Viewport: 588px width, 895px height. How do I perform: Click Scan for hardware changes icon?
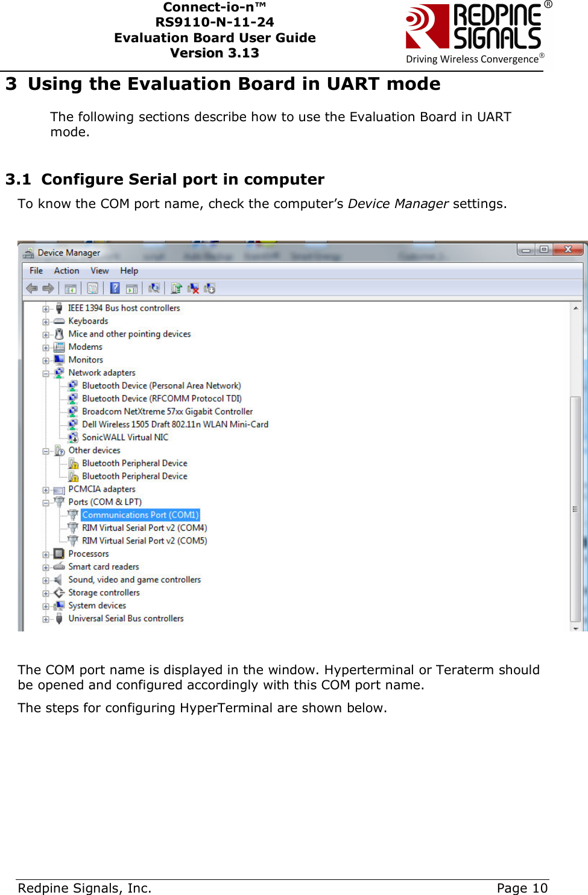pyautogui.click(x=154, y=288)
